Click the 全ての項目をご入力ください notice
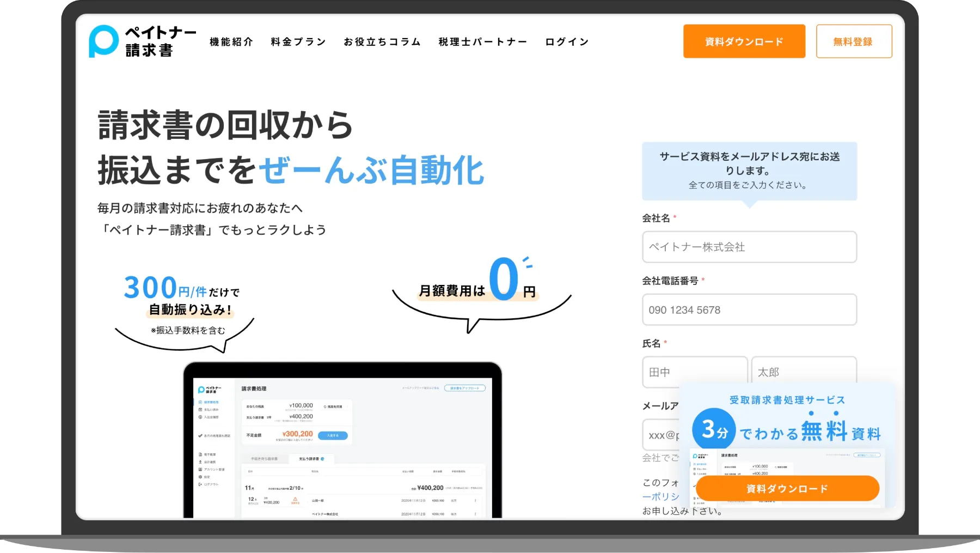Screen dimensions: 980x553 [748, 185]
